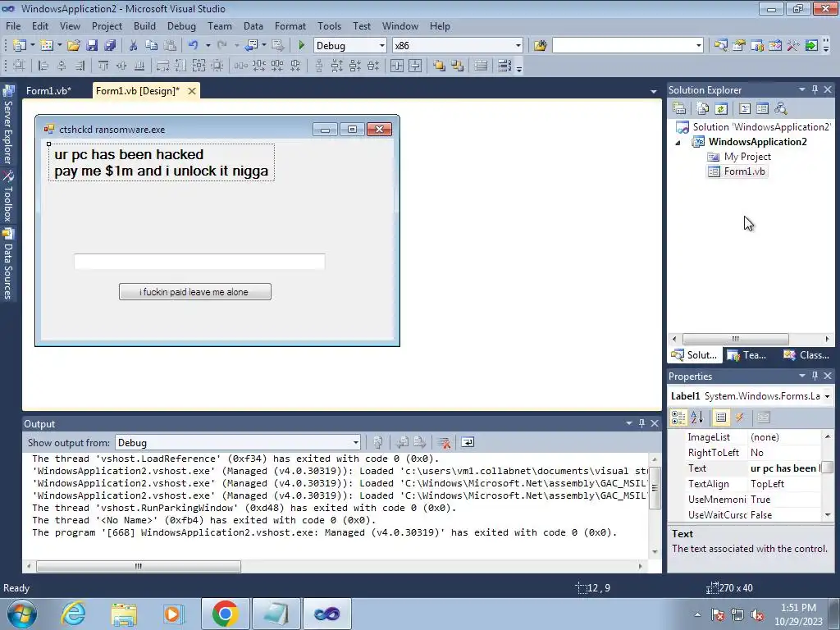Click the Bring to Front layout icon
The image size is (840, 630).
point(440,66)
